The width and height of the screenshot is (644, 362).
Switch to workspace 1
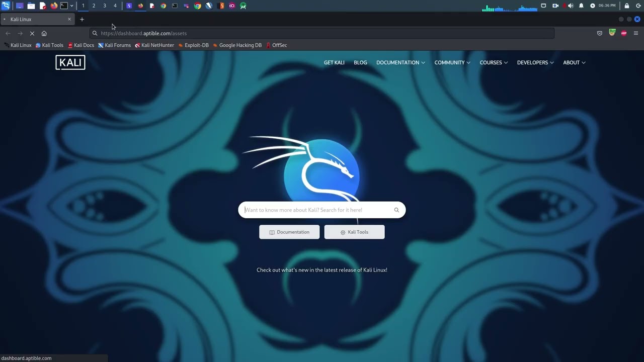click(x=83, y=6)
